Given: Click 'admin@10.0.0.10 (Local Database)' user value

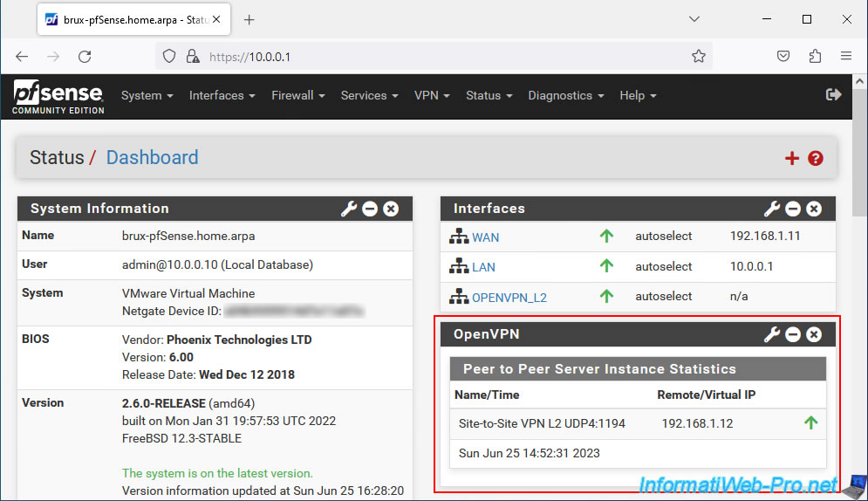Looking at the screenshot, I should click(217, 264).
